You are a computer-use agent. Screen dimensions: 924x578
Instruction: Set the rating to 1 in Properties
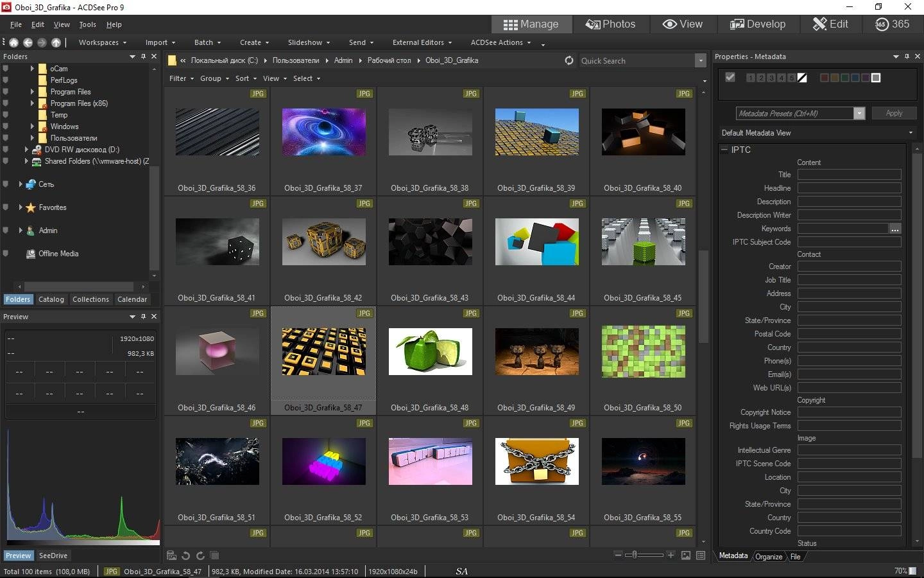(751, 78)
